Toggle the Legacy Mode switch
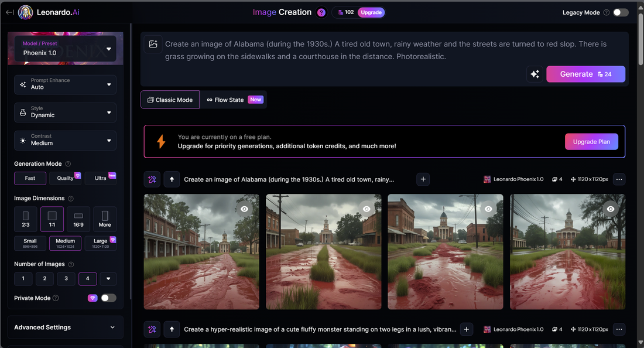644x348 pixels. pos(621,12)
